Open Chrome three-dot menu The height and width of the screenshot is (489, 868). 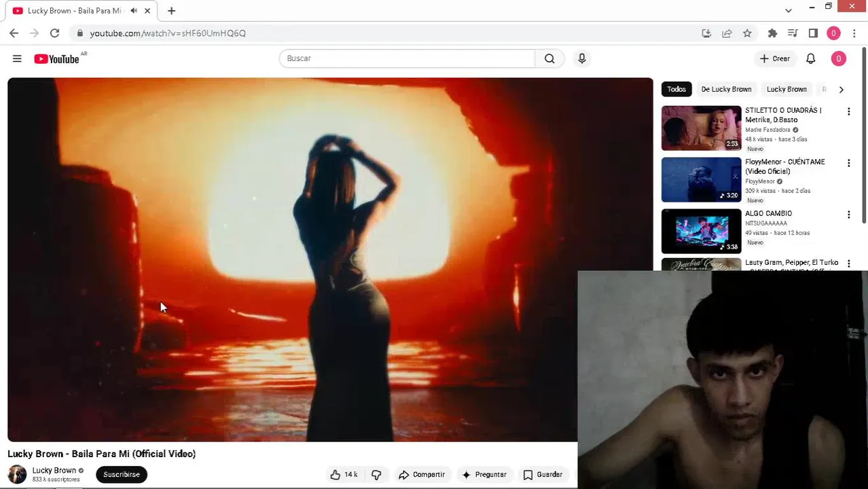[x=854, y=33]
